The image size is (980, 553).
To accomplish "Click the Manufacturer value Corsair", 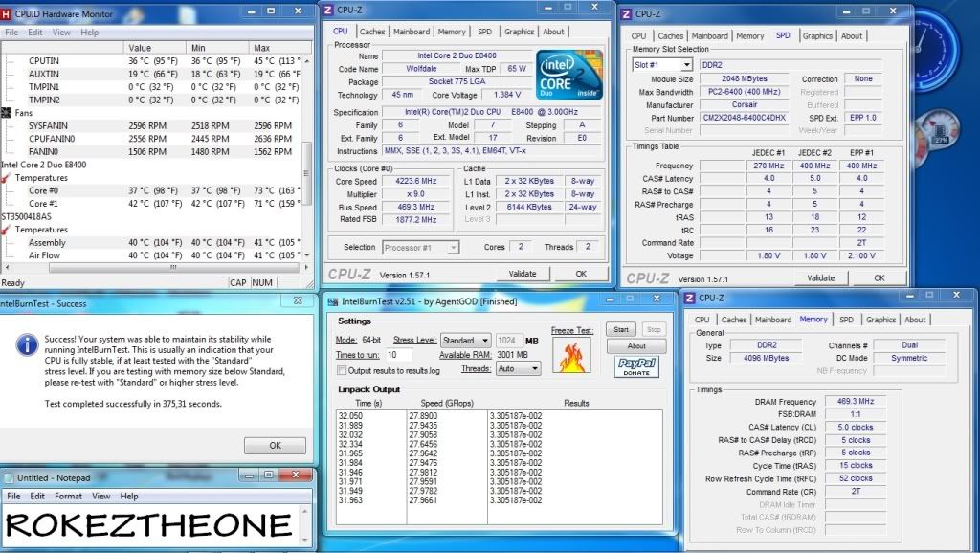I will click(x=744, y=105).
